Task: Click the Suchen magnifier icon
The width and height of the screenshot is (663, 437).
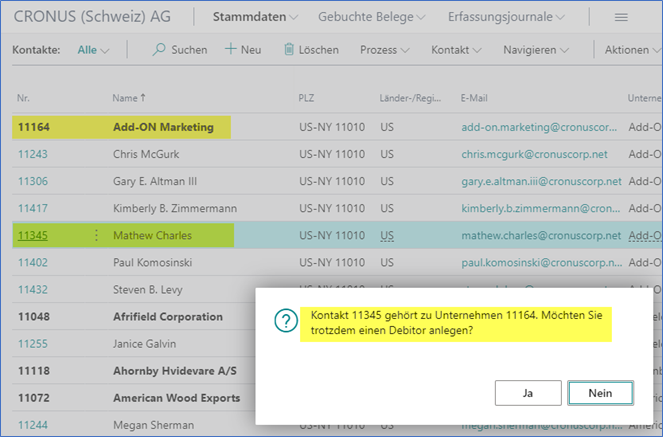Action: 159,50
